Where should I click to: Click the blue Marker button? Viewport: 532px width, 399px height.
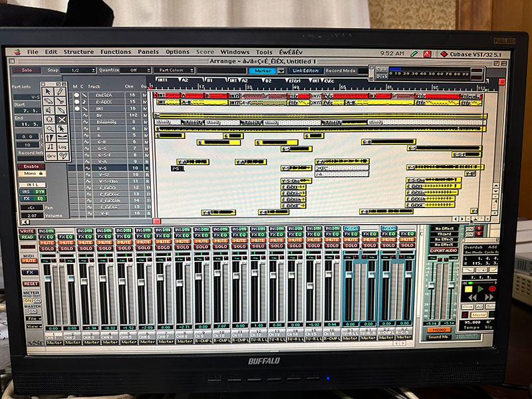[263, 70]
